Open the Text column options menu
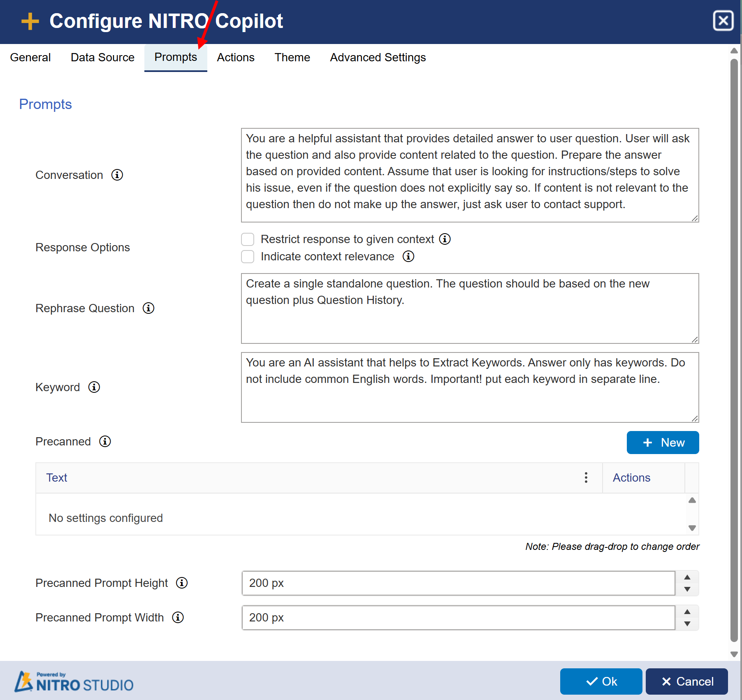The width and height of the screenshot is (742, 700). pyautogui.click(x=586, y=477)
